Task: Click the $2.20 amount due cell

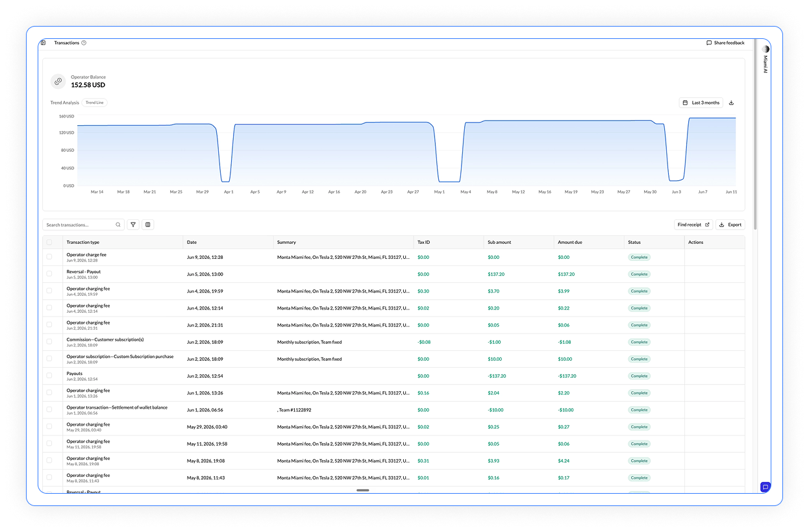Action: (x=564, y=393)
